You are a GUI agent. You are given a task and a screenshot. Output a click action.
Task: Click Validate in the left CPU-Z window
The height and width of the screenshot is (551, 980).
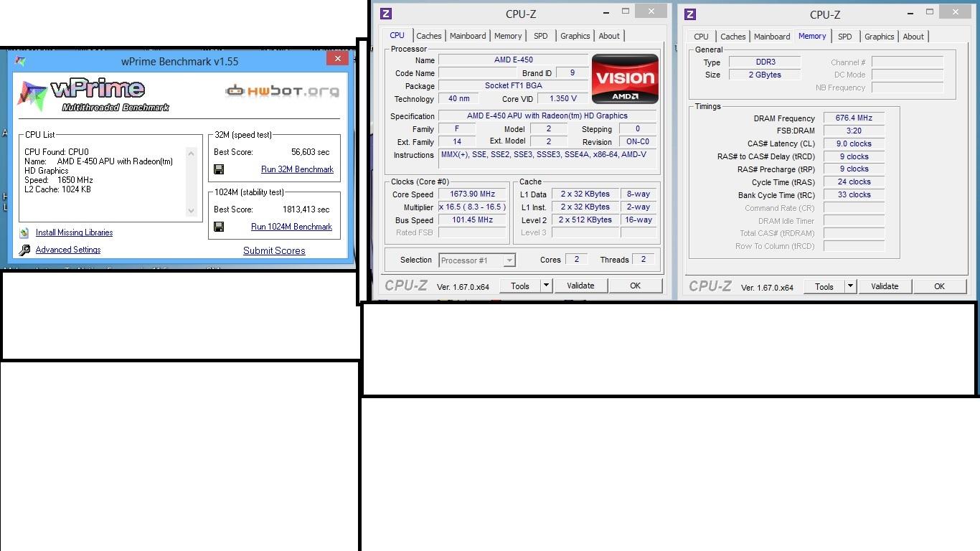point(580,286)
